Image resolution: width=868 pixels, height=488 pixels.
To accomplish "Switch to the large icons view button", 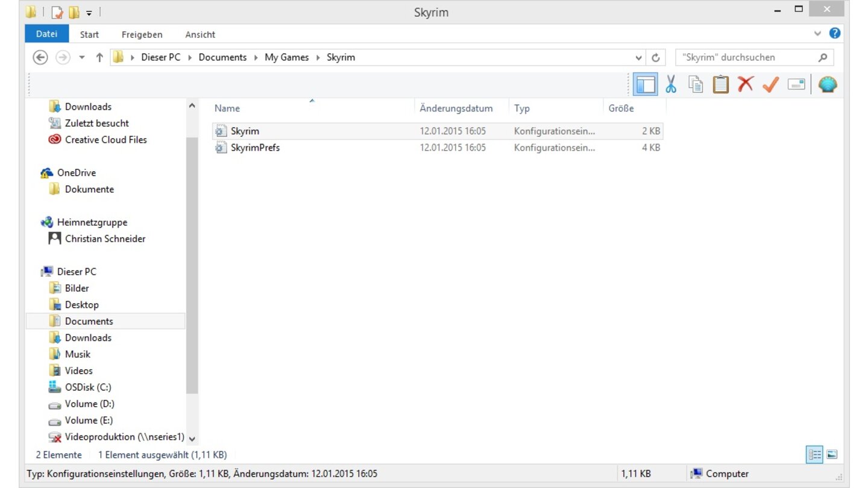I will tap(832, 455).
